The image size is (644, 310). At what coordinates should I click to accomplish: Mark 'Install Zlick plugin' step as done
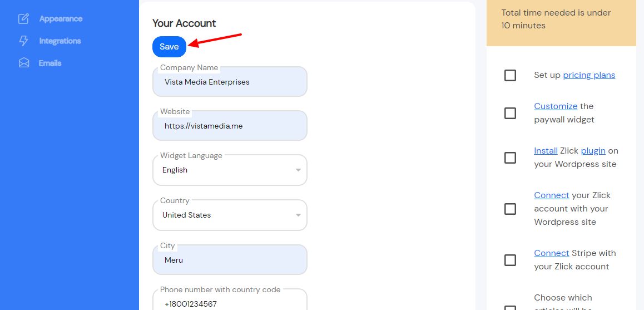pos(510,158)
